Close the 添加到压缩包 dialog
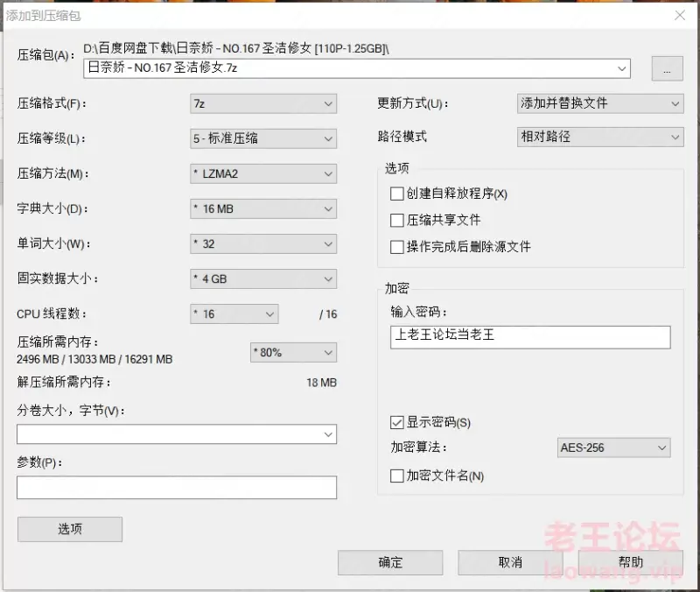Image resolution: width=700 pixels, height=592 pixels. coord(680,16)
